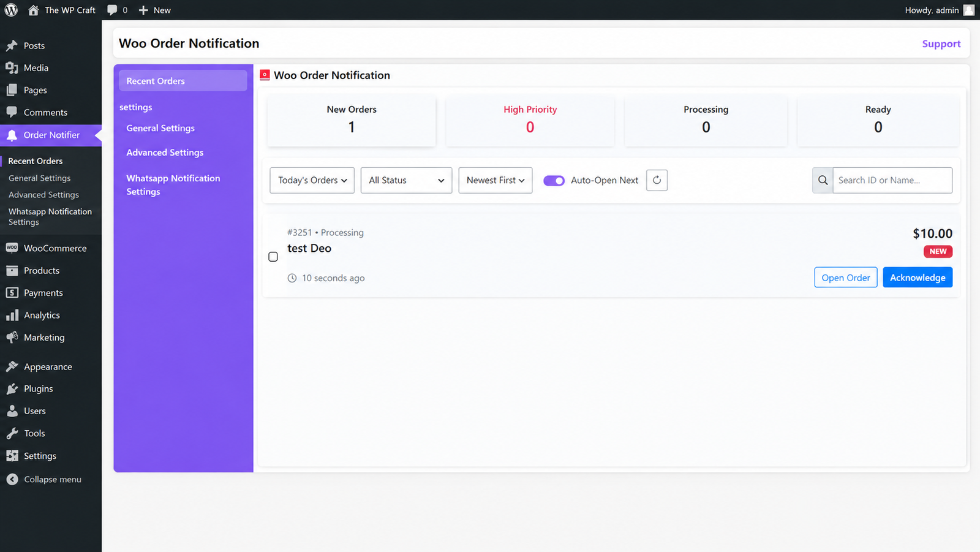Open Recent Orders tab in purple panel
Viewport: 980px width, 552px height.
click(x=183, y=81)
